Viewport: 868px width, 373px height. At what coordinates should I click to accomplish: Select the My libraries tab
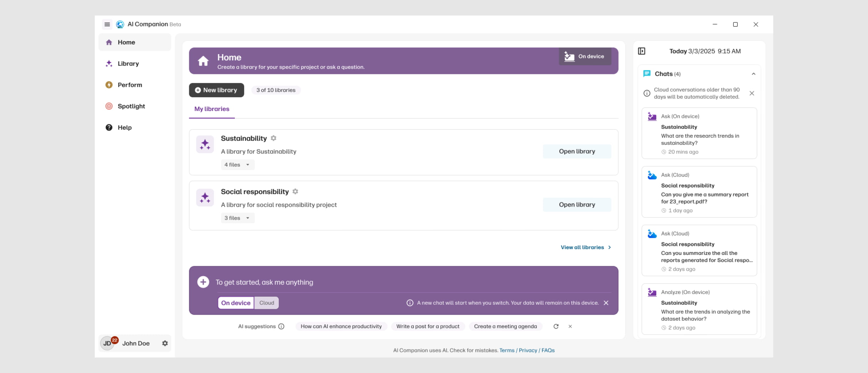click(212, 109)
